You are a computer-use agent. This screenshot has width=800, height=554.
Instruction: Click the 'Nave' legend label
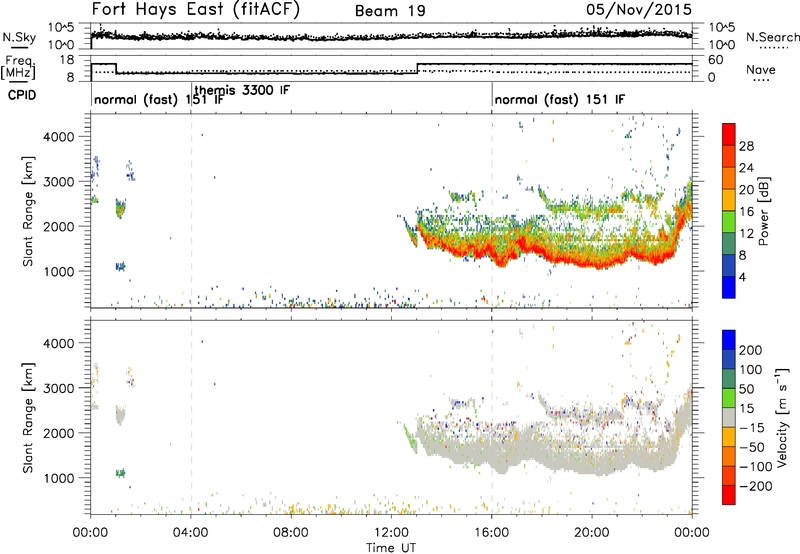pos(761,69)
